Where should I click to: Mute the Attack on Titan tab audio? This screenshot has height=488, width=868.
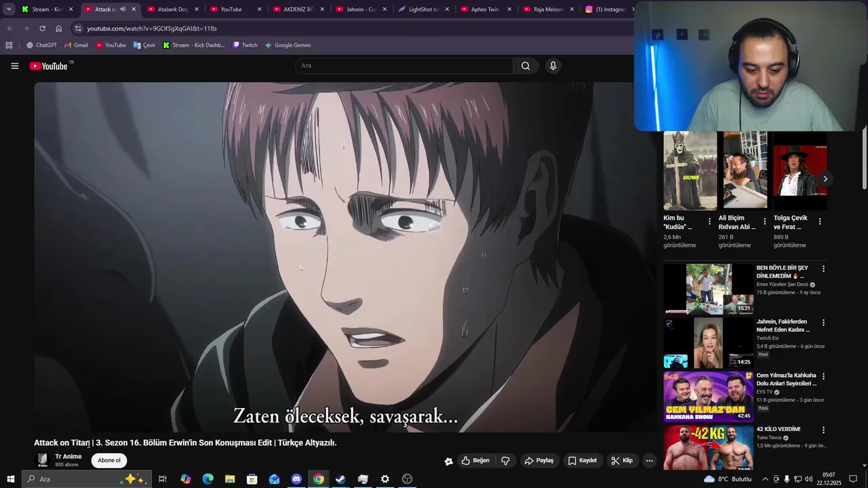(123, 9)
